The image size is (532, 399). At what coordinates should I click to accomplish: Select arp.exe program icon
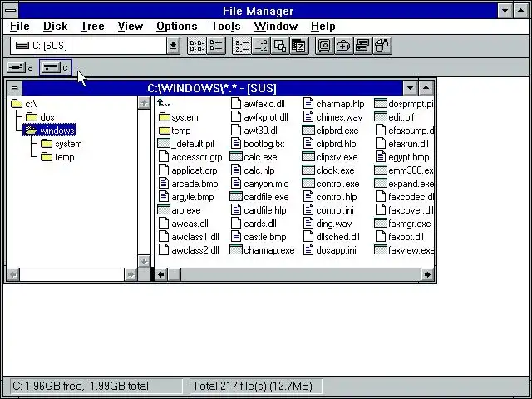tap(164, 210)
